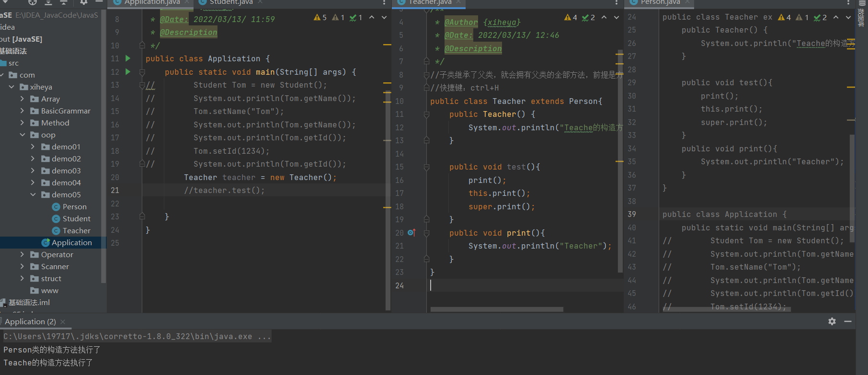Close the Application (2) run tab
Viewport: 868px width, 375px height.
[x=63, y=322]
